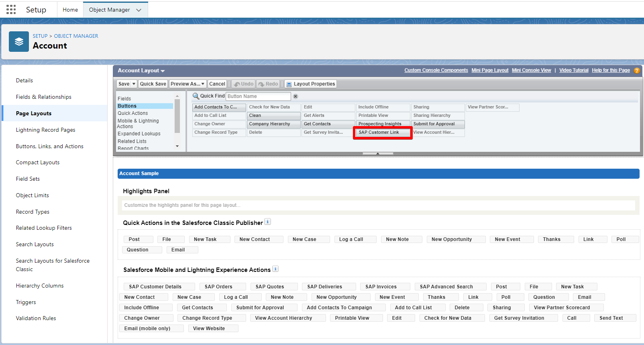Open the Save dropdown arrow

(134, 84)
